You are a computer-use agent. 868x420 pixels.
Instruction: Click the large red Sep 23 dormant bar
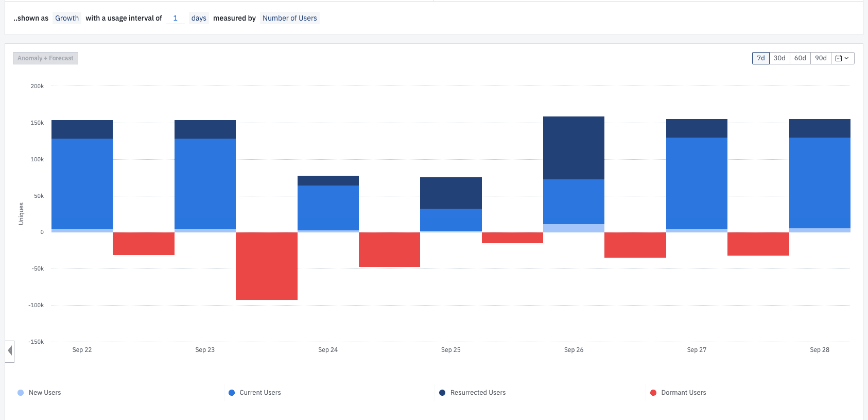pyautogui.click(x=266, y=266)
